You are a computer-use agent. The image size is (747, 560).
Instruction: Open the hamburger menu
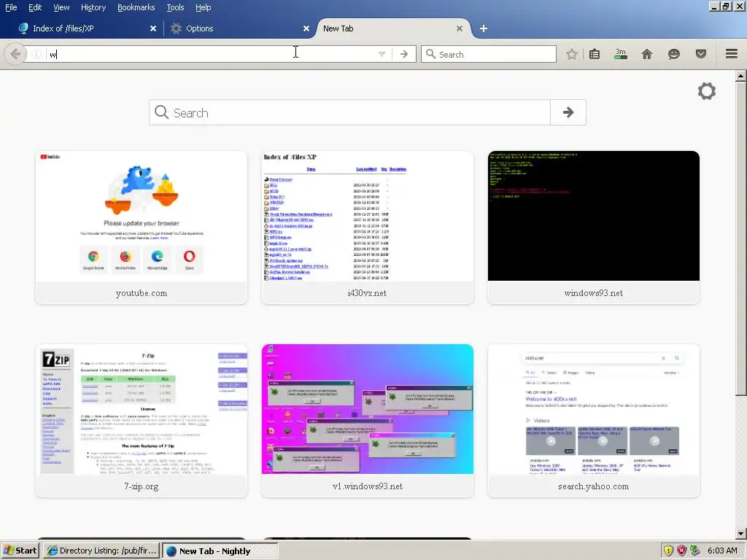click(732, 54)
